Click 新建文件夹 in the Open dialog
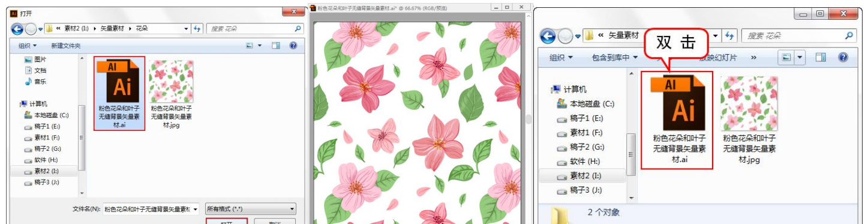 point(66,46)
